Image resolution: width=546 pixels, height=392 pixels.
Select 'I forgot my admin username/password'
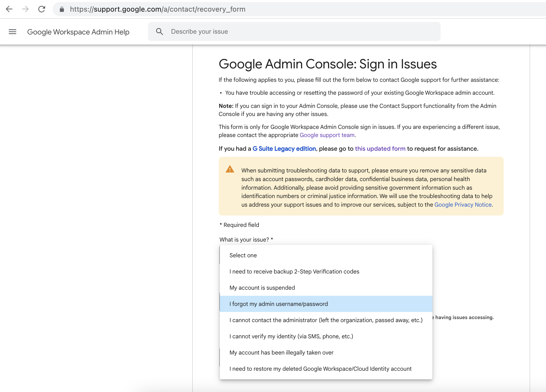(278, 304)
